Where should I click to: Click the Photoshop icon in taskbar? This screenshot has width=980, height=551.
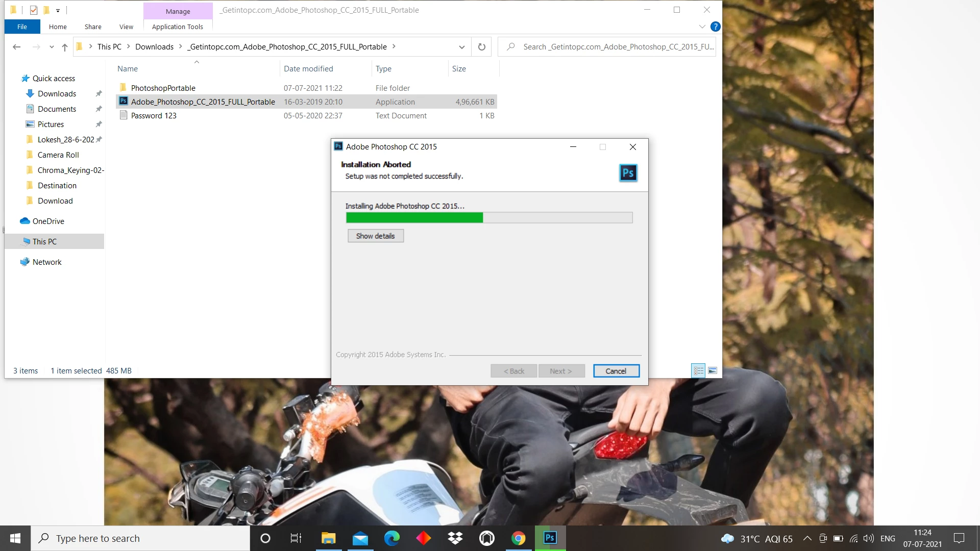(x=550, y=538)
